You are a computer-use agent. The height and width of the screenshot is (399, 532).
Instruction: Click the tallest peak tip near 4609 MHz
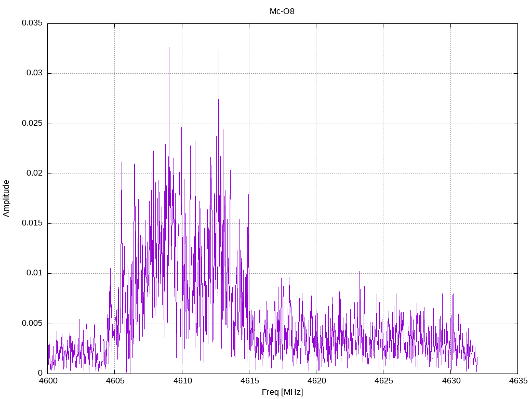(x=169, y=47)
